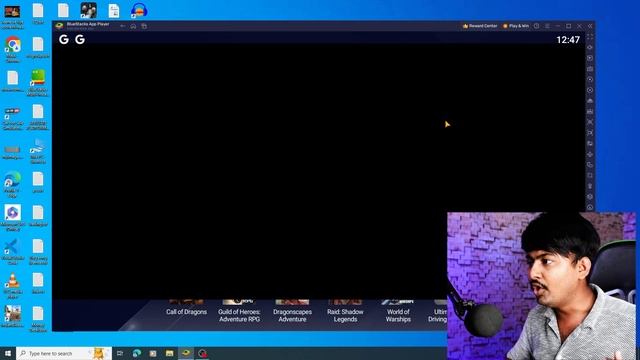Click the right Google G status icon
This screenshot has height=360, width=640.
80,39
